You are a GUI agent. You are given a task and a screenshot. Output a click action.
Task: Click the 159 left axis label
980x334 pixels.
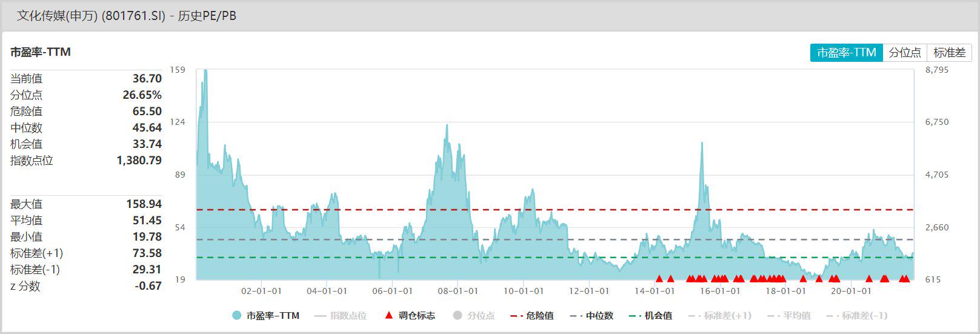178,70
